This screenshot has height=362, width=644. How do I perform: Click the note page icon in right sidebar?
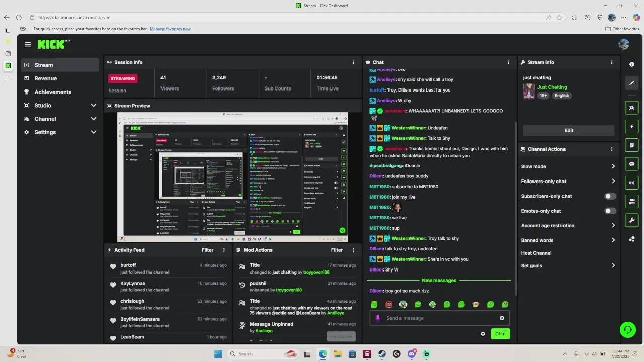[632, 145]
